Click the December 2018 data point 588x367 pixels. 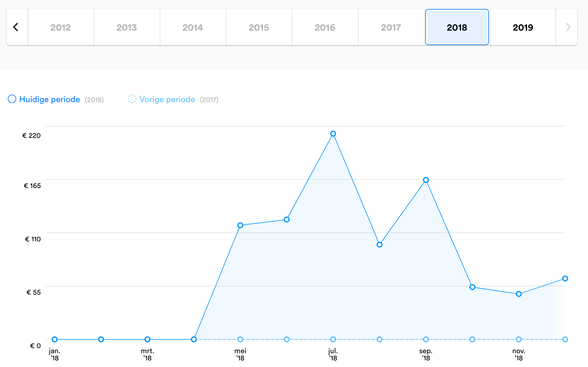point(565,278)
